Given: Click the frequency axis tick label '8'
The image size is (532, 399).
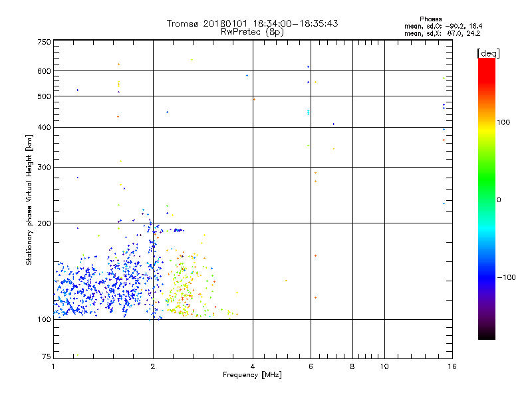Looking at the screenshot, I should point(352,366).
